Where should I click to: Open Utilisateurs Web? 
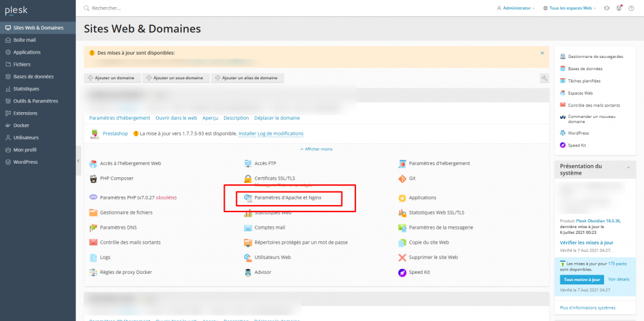tap(272, 257)
